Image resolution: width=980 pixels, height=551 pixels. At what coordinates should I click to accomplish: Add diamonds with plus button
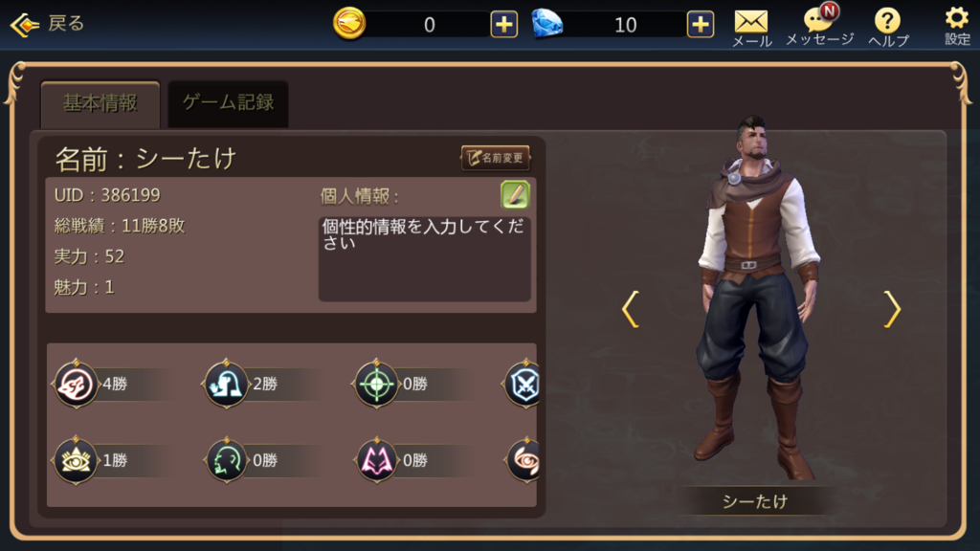pyautogui.click(x=700, y=24)
